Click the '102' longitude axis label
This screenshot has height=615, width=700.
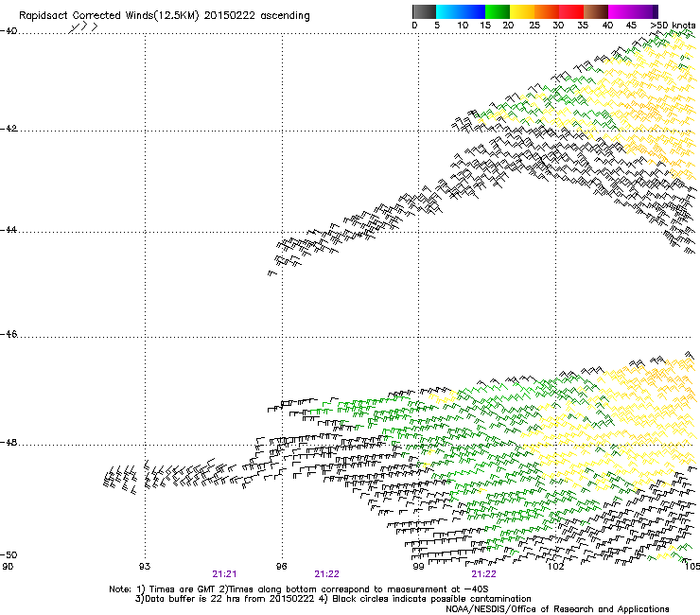(x=555, y=567)
